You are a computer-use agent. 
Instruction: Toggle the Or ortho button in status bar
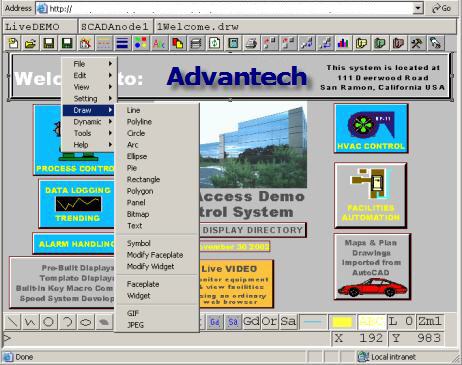[270, 321]
